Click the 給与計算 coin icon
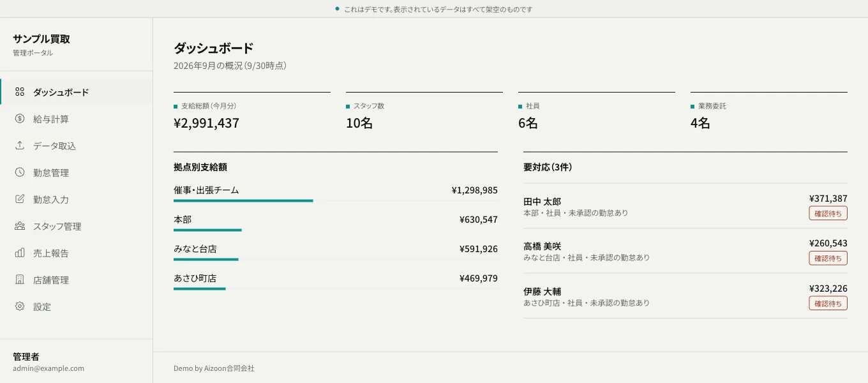Screen dimensions: 868x383 pyautogui.click(x=20, y=119)
